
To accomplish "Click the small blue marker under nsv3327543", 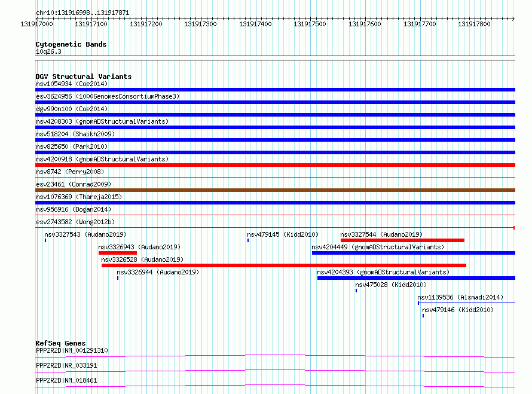I will point(45,240).
